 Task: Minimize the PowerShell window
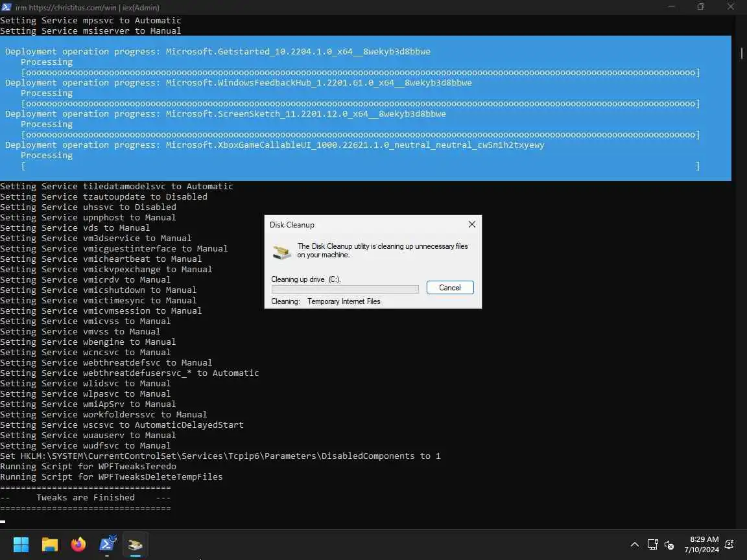(671, 7)
